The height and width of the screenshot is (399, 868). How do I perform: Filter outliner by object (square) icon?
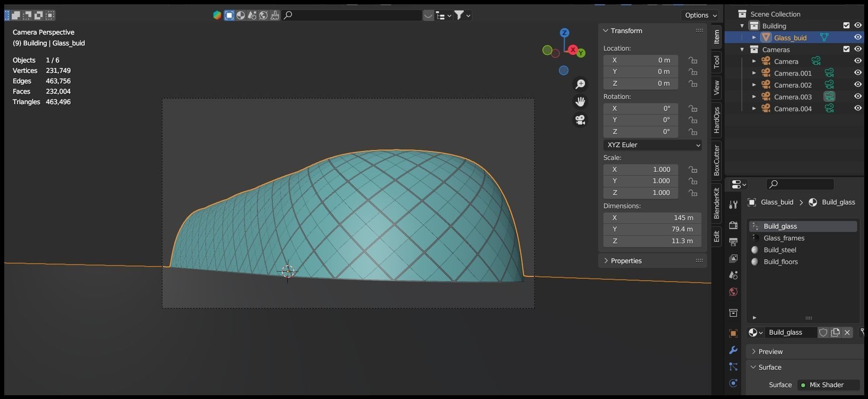tap(229, 15)
